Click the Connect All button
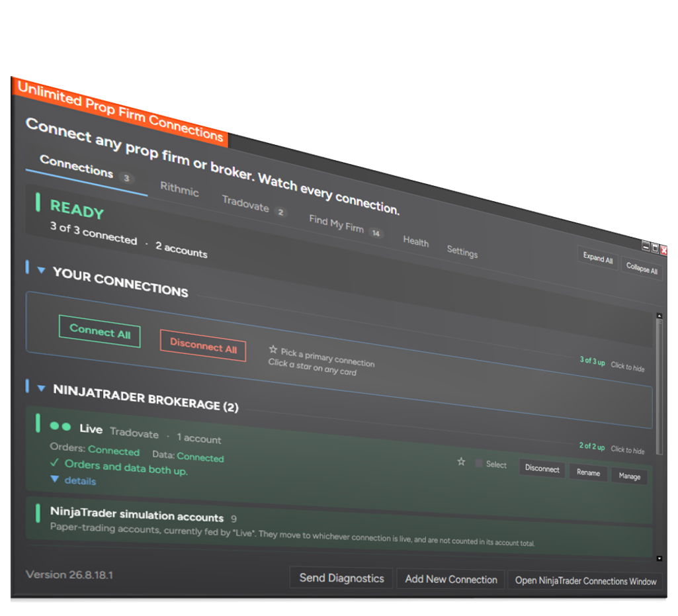The height and width of the screenshot is (616, 678). (x=99, y=331)
